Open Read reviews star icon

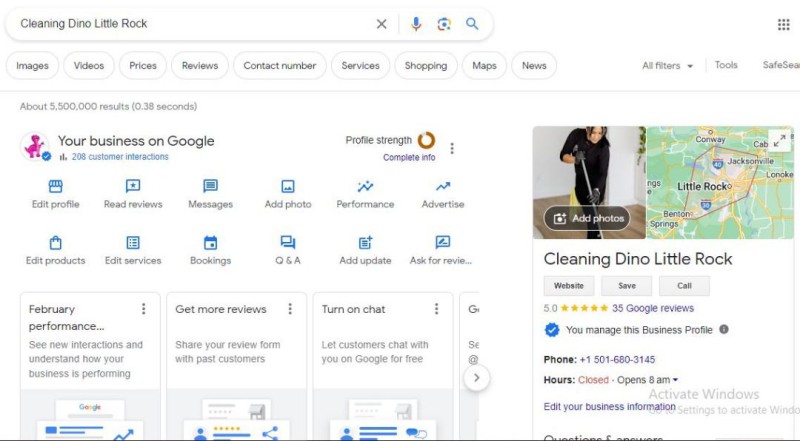pos(132,186)
